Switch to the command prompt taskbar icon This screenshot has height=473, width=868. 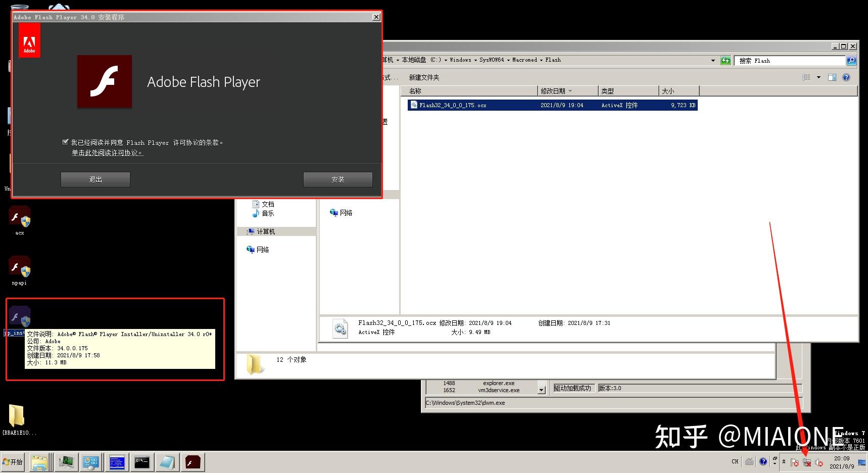(x=142, y=462)
